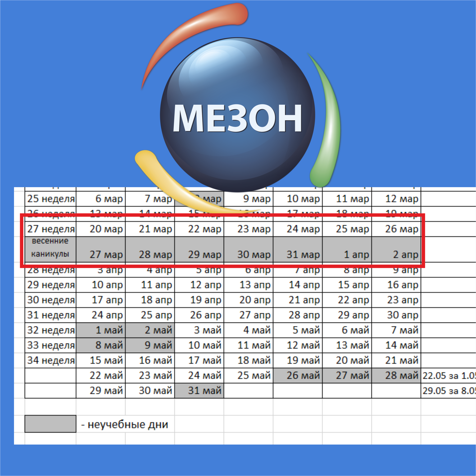Click the "12 мар" cell
The image size is (476, 476).
396,199
